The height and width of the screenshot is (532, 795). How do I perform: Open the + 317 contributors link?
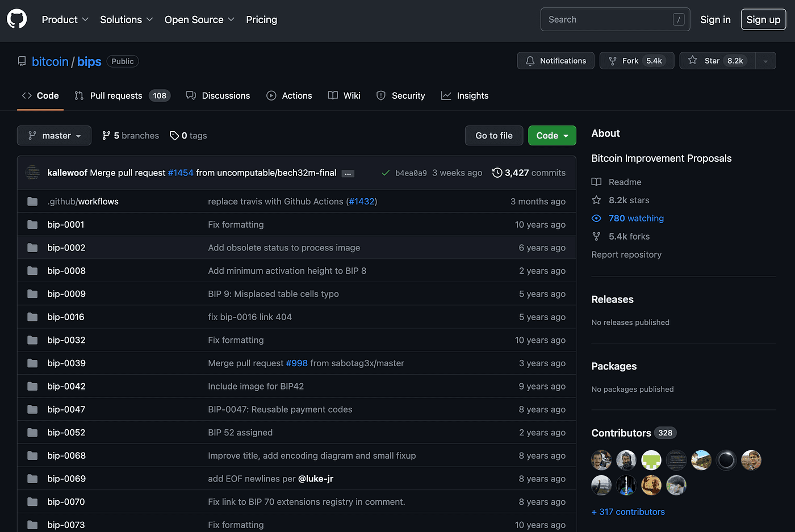[x=628, y=512]
